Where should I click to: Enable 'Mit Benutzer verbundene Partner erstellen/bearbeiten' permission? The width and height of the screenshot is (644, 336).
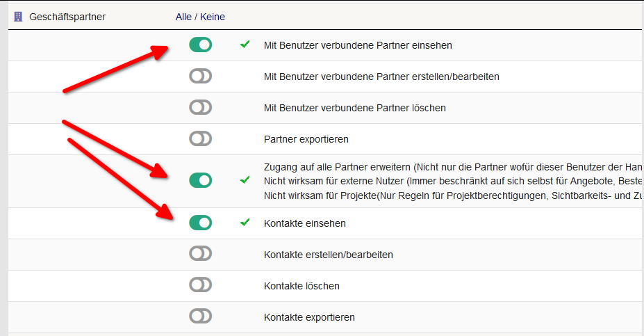[200, 76]
